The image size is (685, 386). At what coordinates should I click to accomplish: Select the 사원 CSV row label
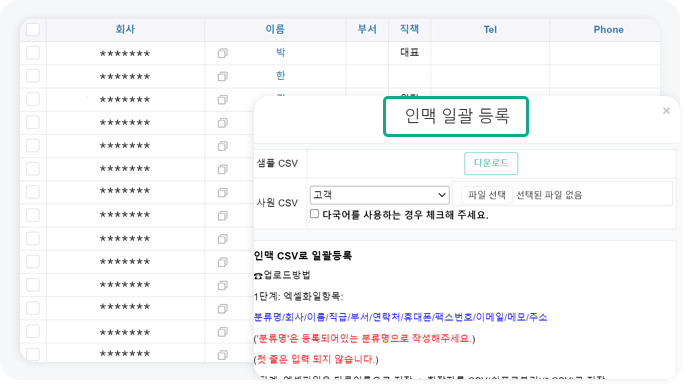tap(277, 203)
